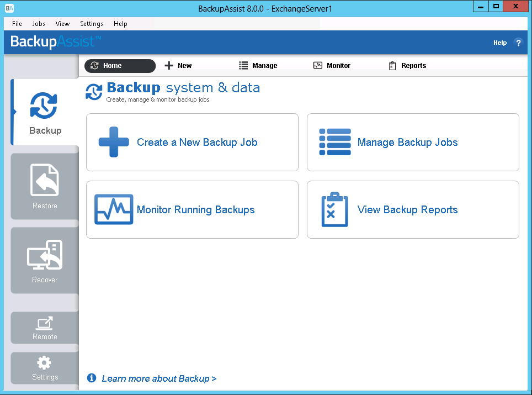
Task: Switch to the Manage tab
Action: tap(258, 66)
